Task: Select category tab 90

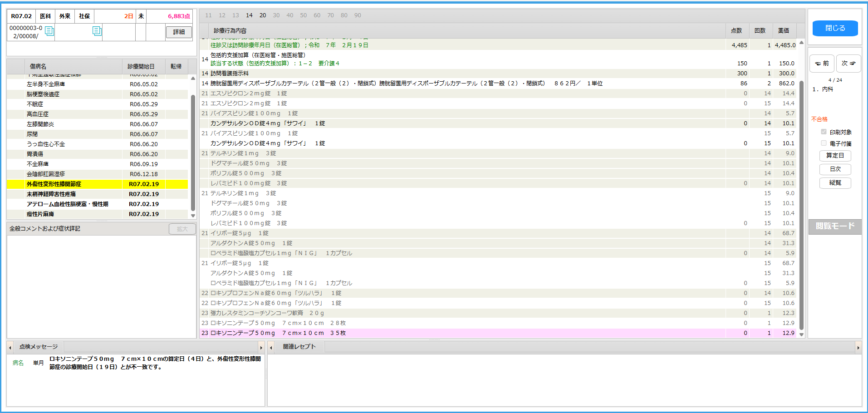Action: pyautogui.click(x=358, y=15)
